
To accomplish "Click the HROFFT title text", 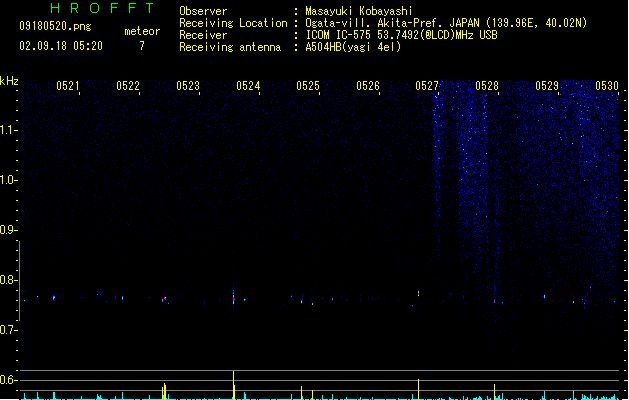I will [102, 8].
